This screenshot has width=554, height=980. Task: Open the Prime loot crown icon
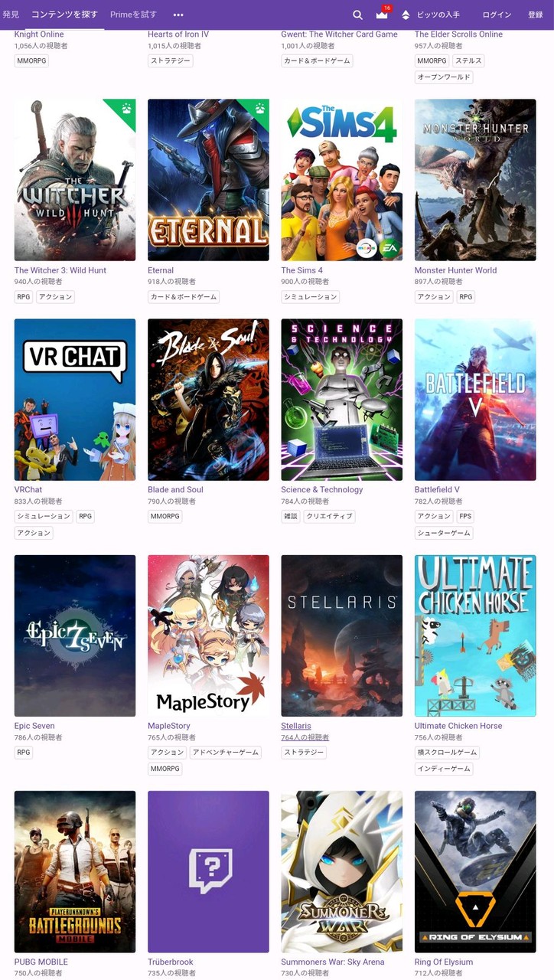coord(382,15)
